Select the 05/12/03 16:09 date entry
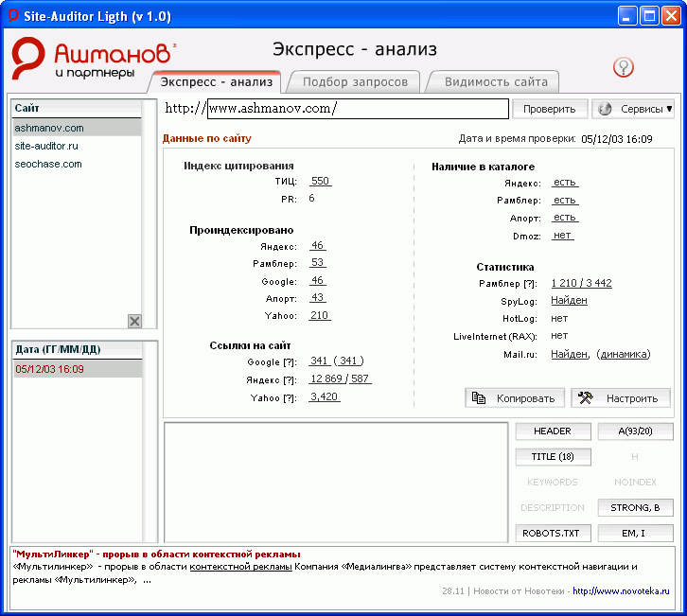 (77, 369)
